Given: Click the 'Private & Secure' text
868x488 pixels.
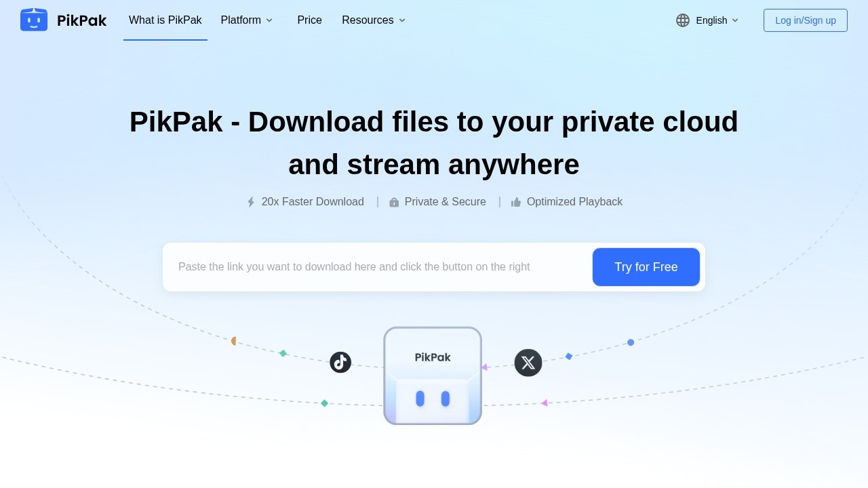Looking at the screenshot, I should 446,202.
